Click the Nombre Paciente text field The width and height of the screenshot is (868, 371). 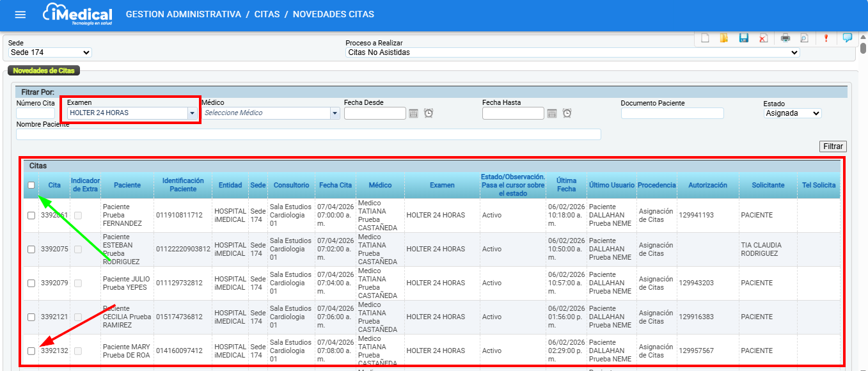[x=308, y=134]
